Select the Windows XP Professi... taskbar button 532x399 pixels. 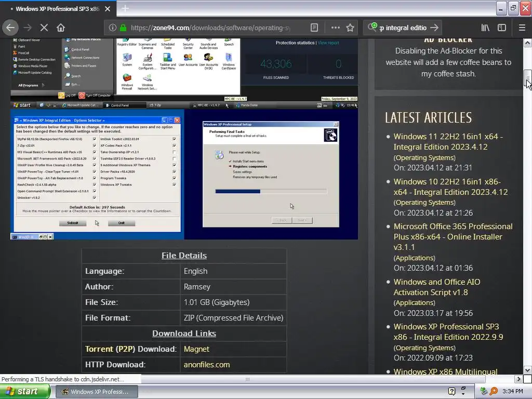click(x=96, y=392)
